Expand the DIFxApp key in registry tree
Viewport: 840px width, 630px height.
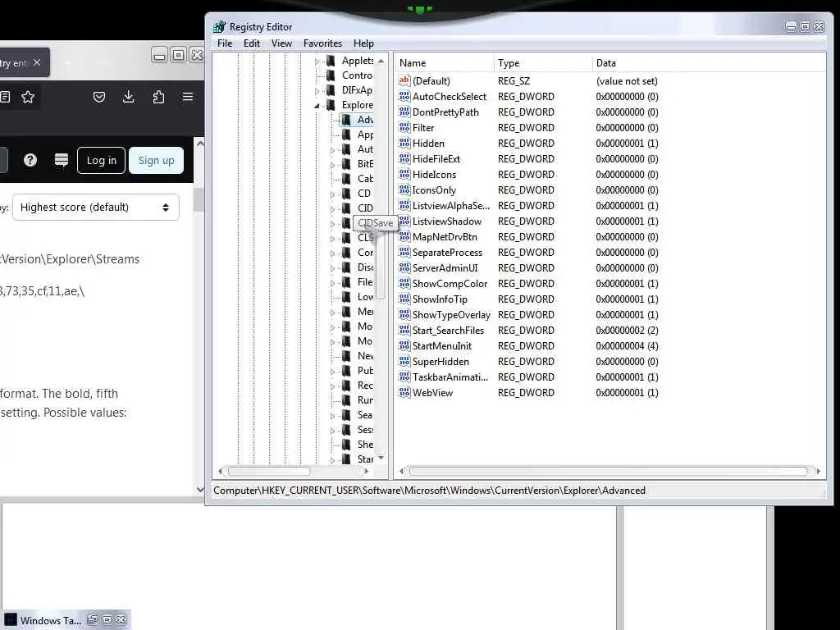pos(317,91)
